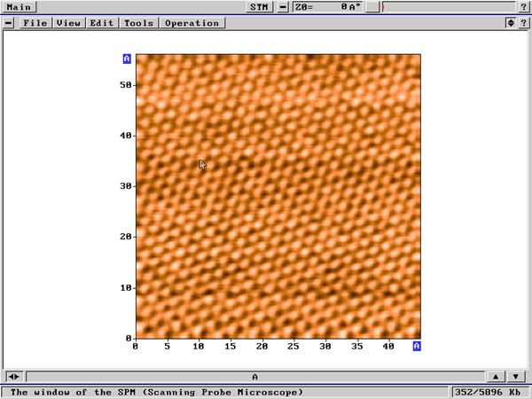The image size is (532, 399).
Task: Open the Tools menu
Action: pos(138,23)
